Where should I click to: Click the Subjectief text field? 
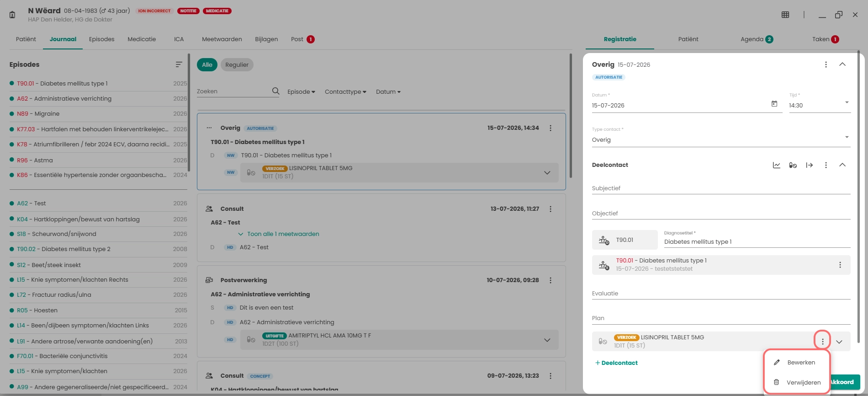(x=721, y=188)
